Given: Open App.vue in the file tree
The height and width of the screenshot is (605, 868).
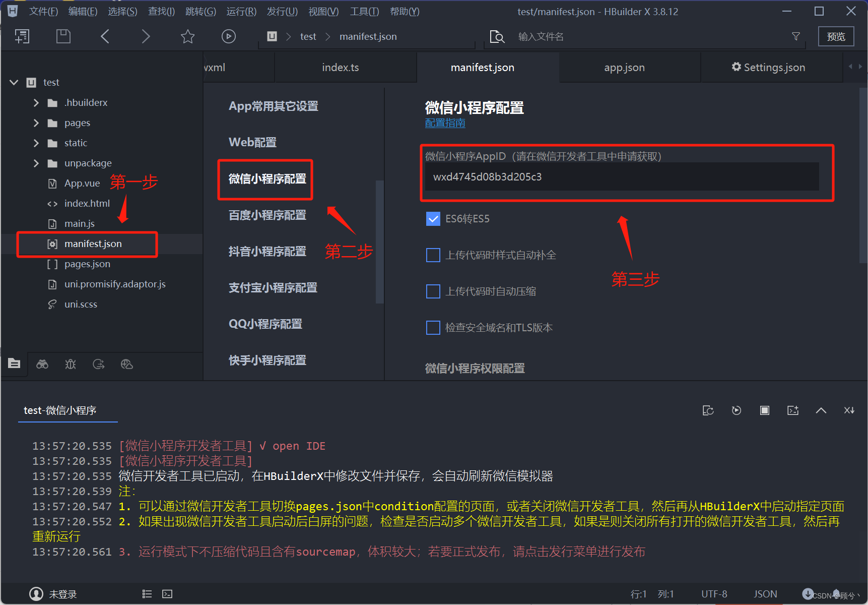Looking at the screenshot, I should coord(82,184).
